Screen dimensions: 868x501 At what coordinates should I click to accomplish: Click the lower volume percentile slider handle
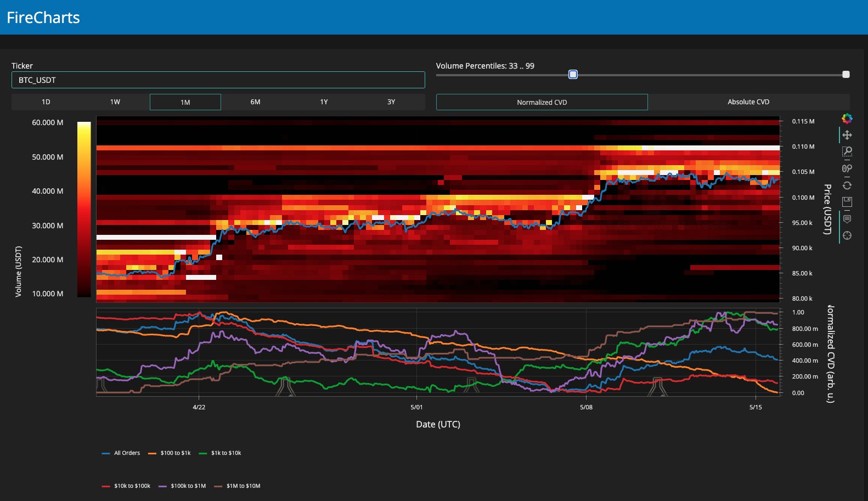click(573, 75)
